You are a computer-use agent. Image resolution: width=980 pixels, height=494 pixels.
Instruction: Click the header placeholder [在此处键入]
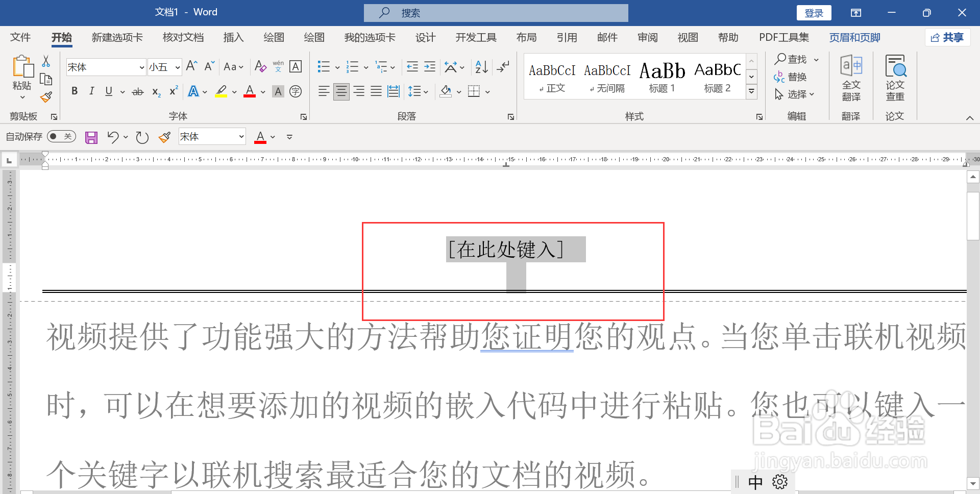506,250
